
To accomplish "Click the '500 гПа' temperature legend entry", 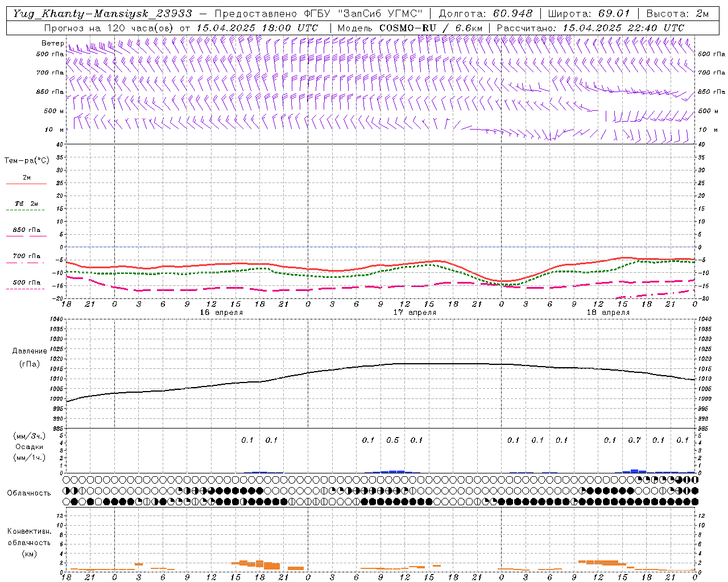I will tap(26, 282).
